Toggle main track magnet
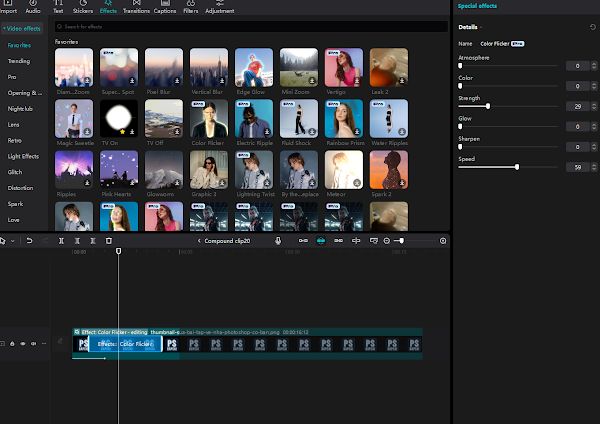Screen dimensions: 600x424 [x=303, y=241]
